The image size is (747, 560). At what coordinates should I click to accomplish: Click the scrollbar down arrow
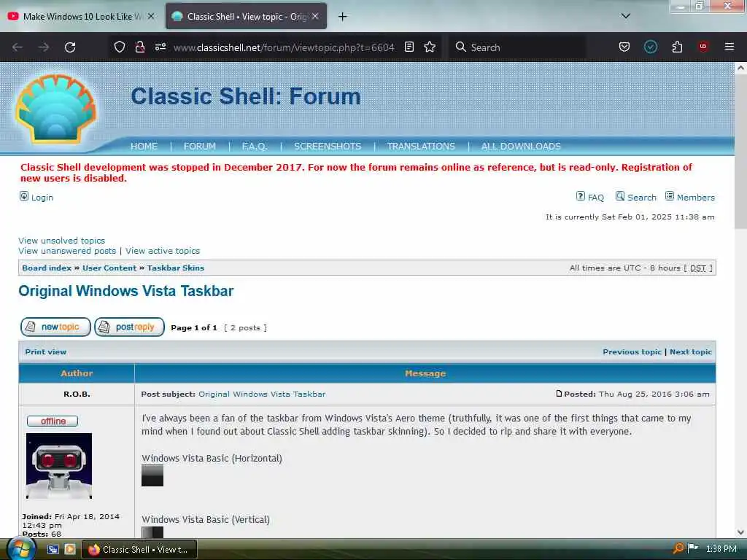(x=740, y=532)
